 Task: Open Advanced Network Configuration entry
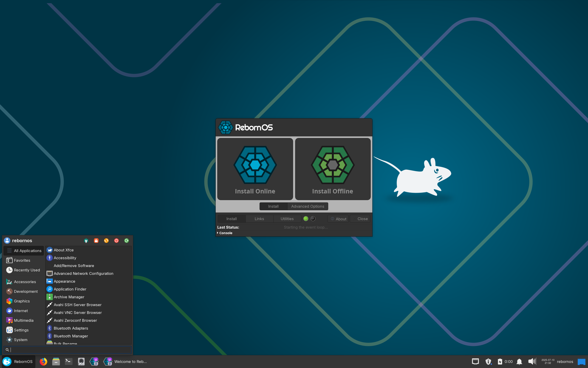88,273
